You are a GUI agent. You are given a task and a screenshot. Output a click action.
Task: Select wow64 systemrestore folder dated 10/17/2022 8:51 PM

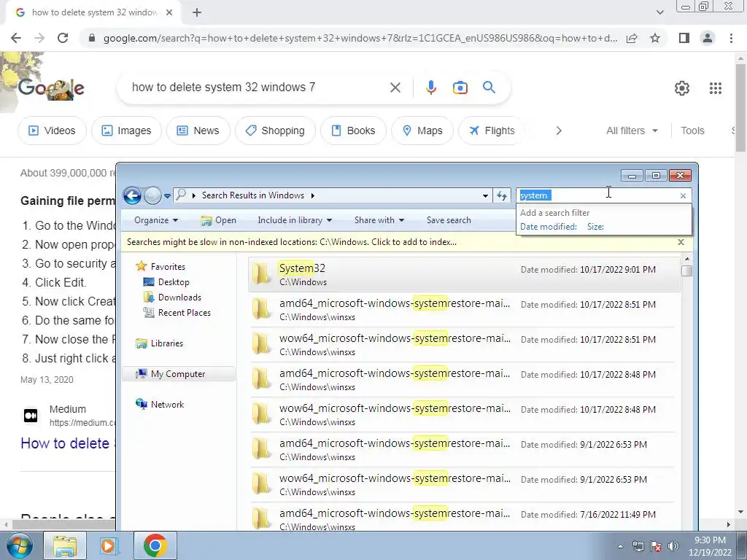(x=462, y=345)
